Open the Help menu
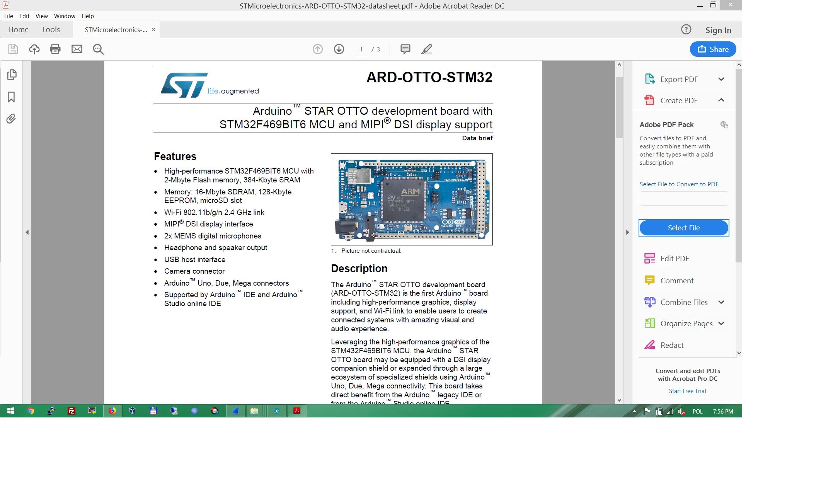821x504 pixels. point(88,16)
